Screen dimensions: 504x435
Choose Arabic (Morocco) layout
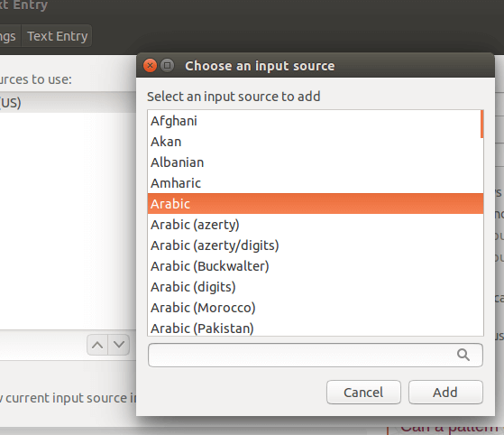click(x=316, y=308)
